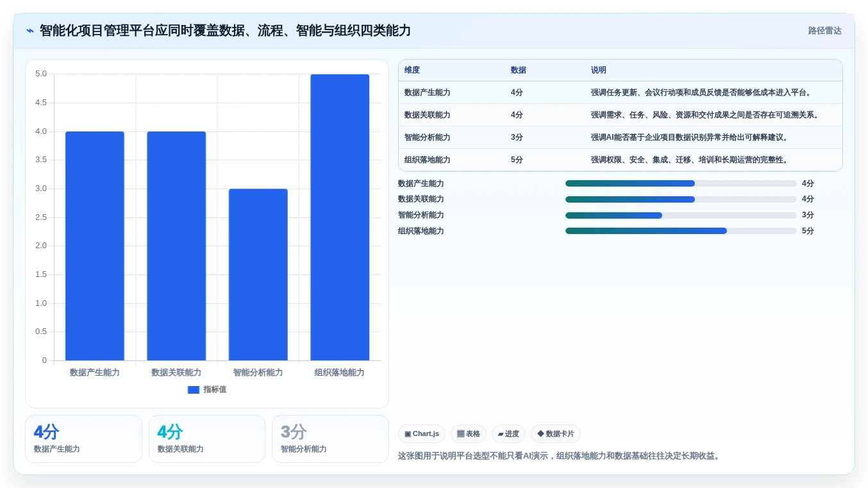Click the 数据产生能力 table row cell
The image size is (868, 488).
pyautogui.click(x=428, y=92)
